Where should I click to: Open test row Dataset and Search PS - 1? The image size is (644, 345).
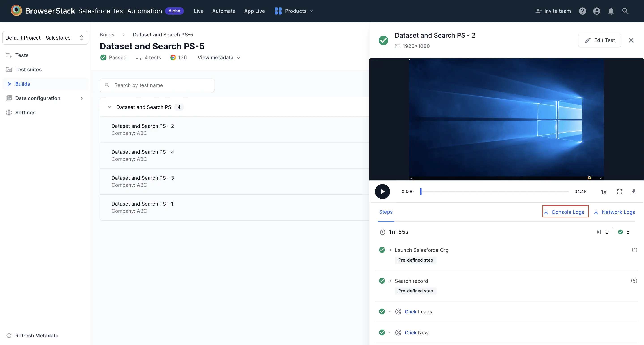tap(235, 207)
